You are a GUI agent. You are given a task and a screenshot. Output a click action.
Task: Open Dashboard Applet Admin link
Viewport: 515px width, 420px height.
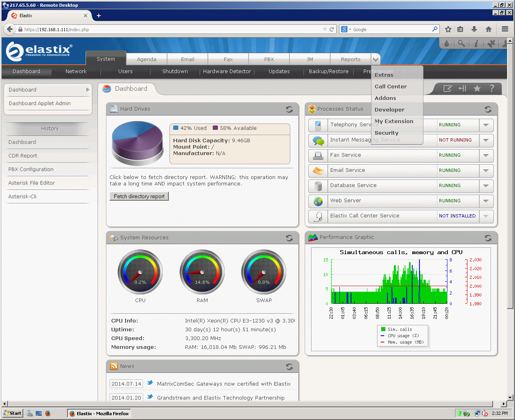point(40,104)
